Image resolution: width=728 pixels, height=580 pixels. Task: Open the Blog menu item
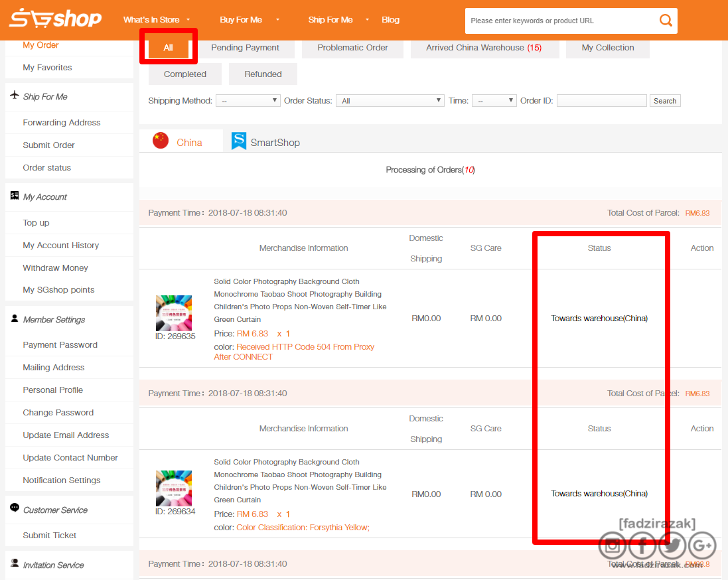coord(390,19)
